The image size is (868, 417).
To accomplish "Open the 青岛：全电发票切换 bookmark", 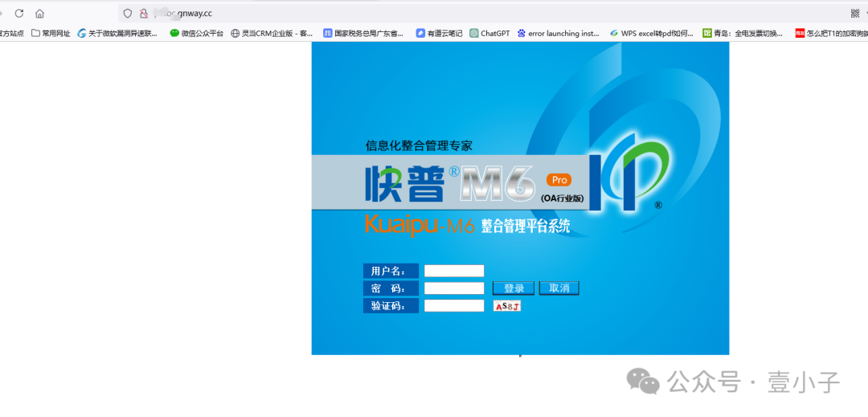I will coord(743,33).
